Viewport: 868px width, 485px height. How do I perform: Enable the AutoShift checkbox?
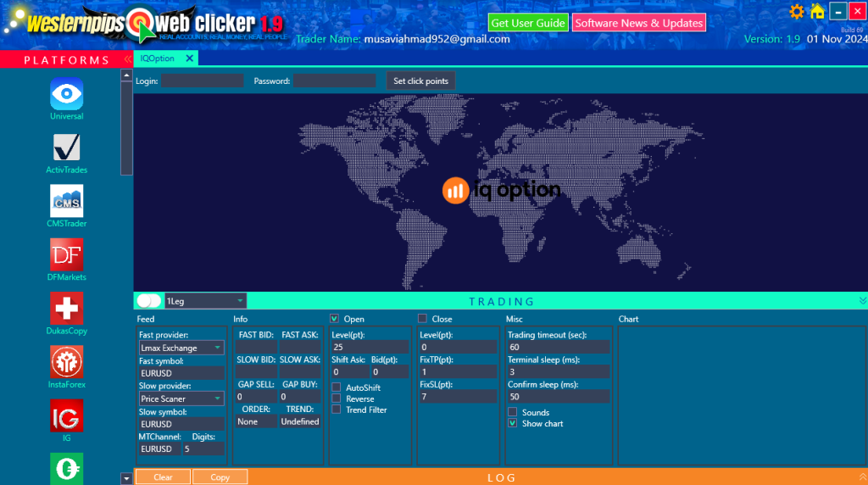[x=336, y=387]
